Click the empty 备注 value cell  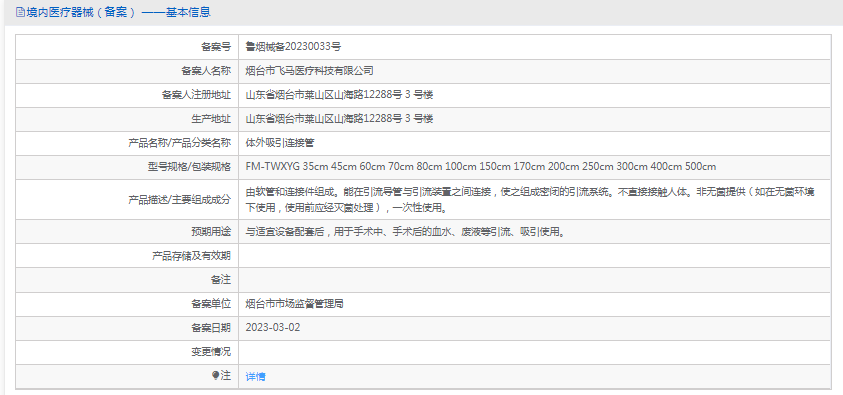point(535,280)
